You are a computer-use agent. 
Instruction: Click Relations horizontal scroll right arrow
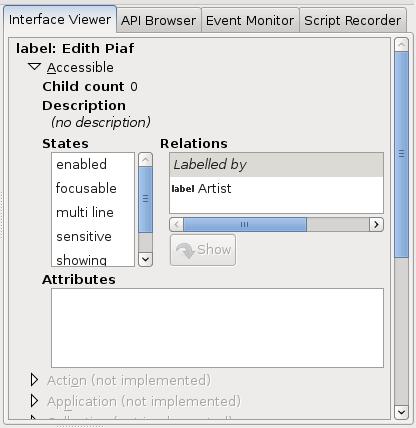pyautogui.click(x=376, y=224)
